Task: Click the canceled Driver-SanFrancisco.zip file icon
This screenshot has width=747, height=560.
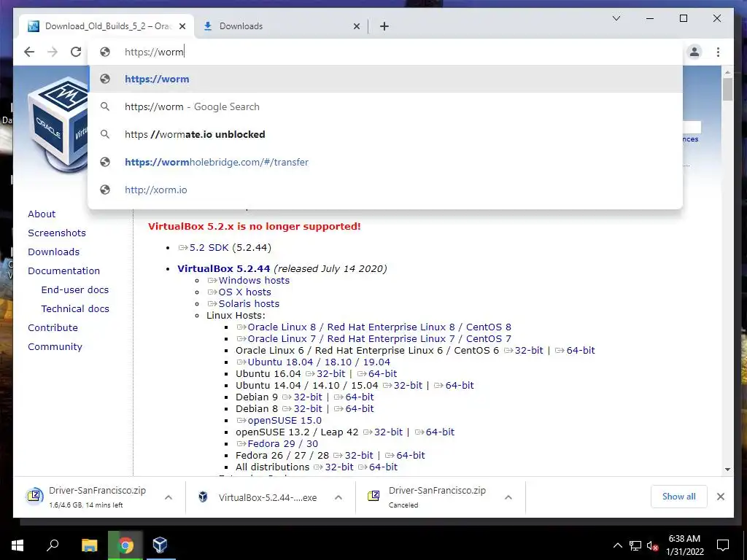Action: click(373, 496)
